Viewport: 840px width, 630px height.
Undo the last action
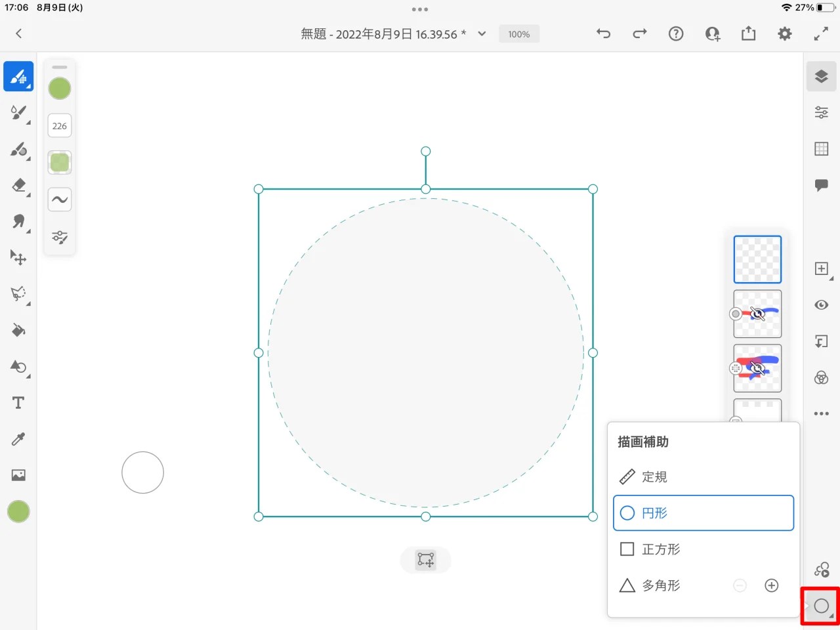point(603,33)
